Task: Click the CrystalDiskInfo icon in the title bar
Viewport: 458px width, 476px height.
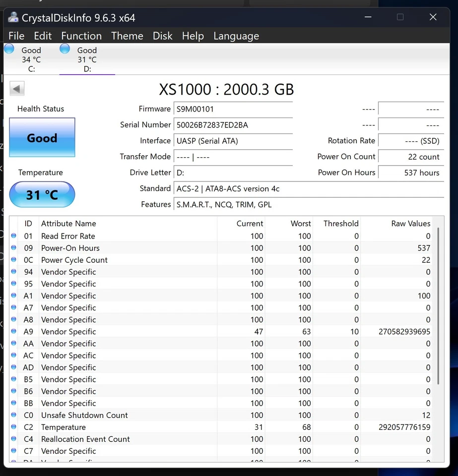Action: 12,17
